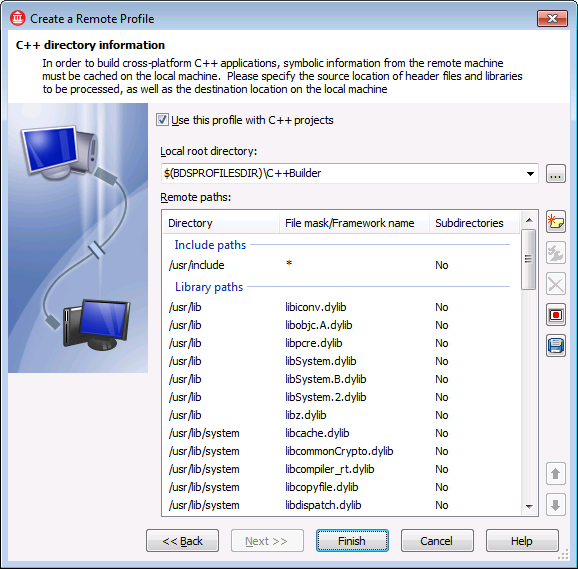Click the browse ellipsis button
Image resolution: width=578 pixels, height=569 pixels.
[556, 174]
